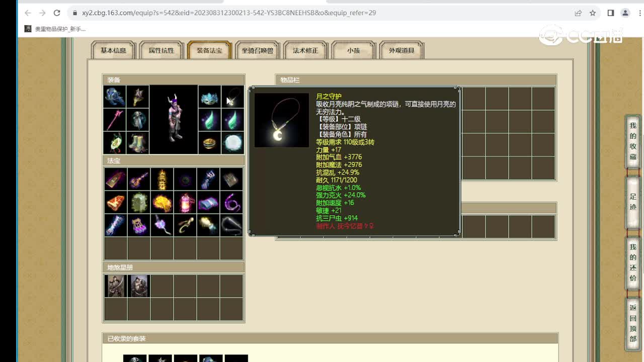Open 我的收藏 side button
The height and width of the screenshot is (362, 644).
(633, 141)
